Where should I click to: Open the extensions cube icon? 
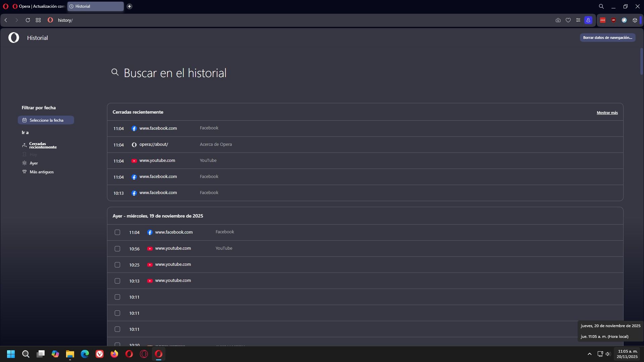[x=635, y=20]
